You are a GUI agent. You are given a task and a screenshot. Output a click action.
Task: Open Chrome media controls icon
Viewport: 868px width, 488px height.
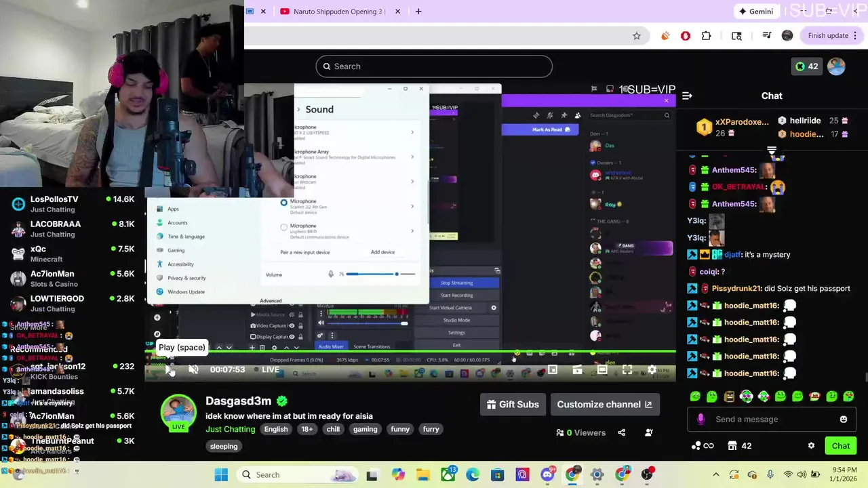point(767,36)
